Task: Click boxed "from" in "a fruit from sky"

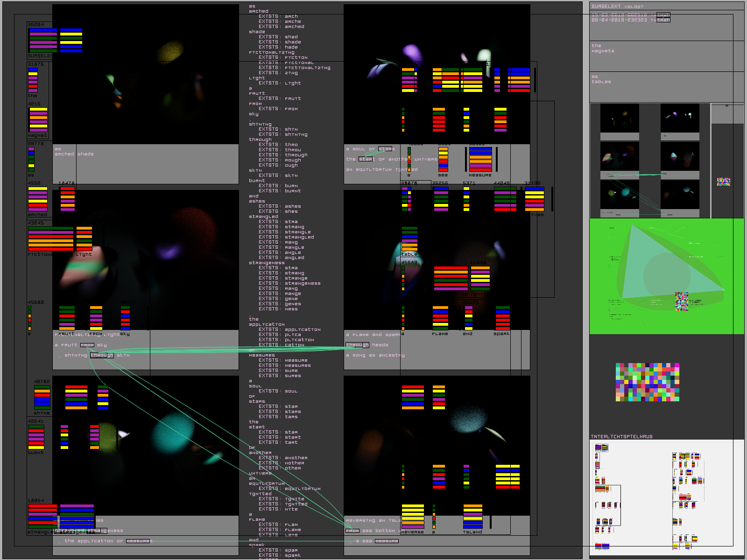Action: tap(87, 345)
